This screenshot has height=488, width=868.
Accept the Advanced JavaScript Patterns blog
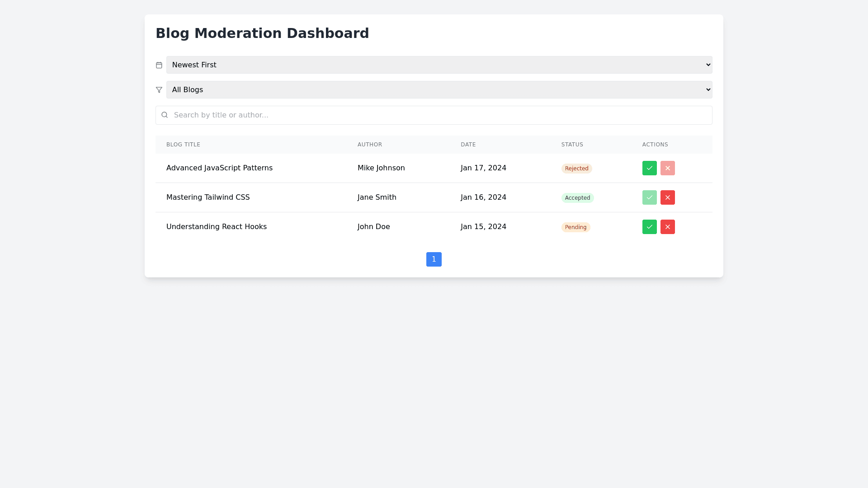pyautogui.click(x=649, y=168)
